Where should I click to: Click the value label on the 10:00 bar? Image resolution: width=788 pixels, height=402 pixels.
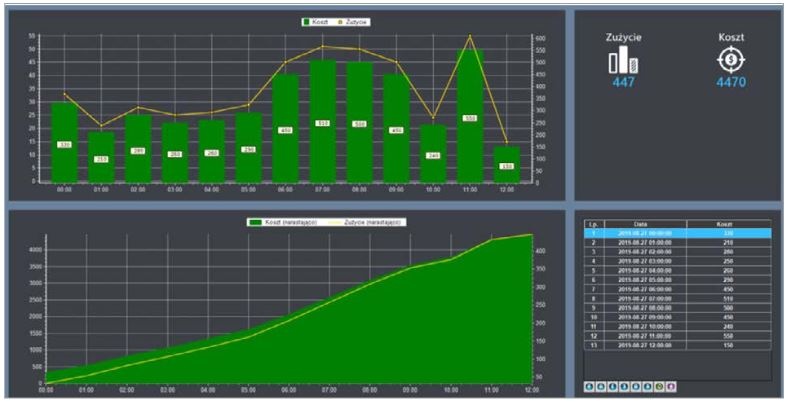click(433, 156)
